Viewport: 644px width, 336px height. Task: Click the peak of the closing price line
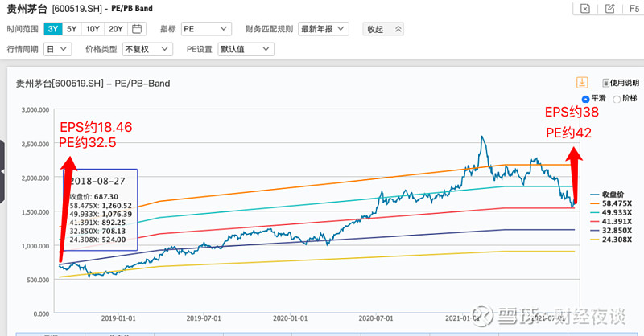coord(481,137)
